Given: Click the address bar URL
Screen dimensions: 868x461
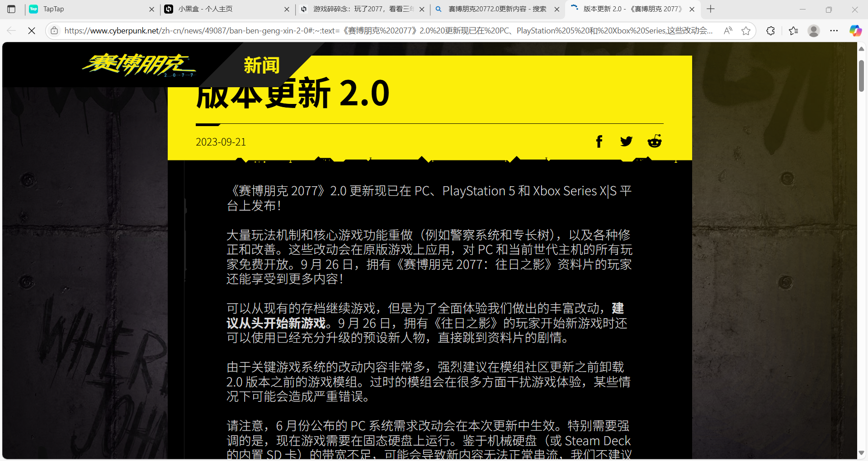Looking at the screenshot, I should 389,31.
